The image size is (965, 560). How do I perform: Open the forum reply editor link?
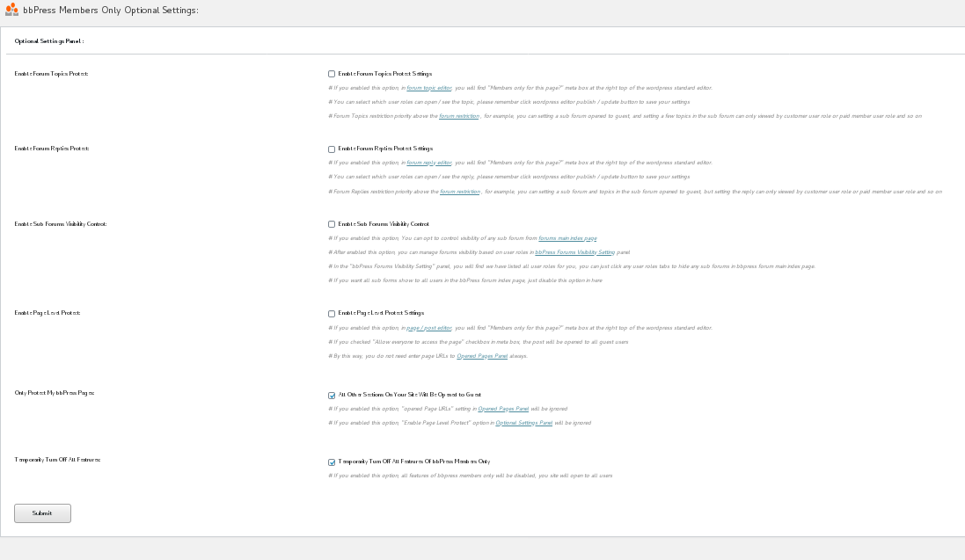pos(429,164)
